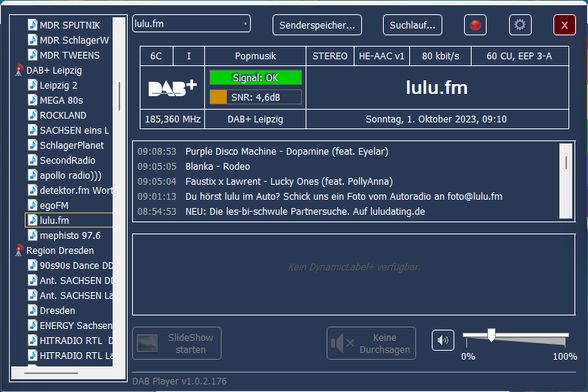Click the DAB+ Leipzig antenna icon
The width and height of the screenshot is (588, 392).
[20, 71]
